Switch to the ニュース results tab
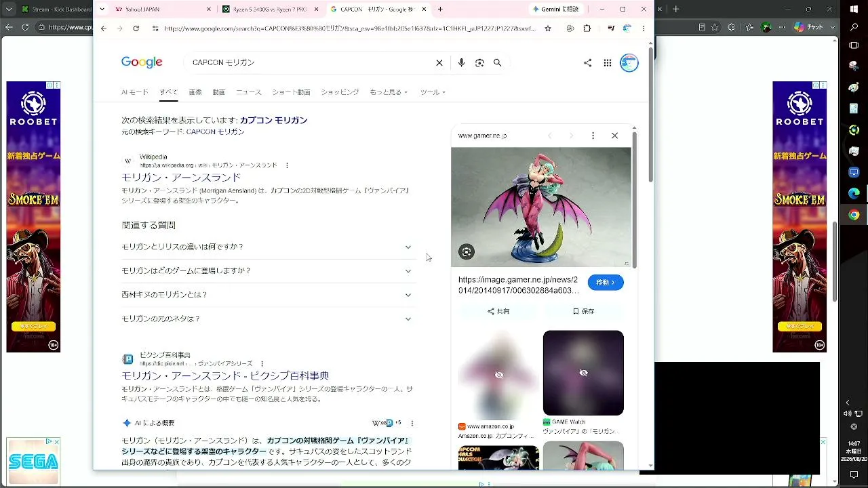This screenshot has width=868, height=488. (x=248, y=92)
